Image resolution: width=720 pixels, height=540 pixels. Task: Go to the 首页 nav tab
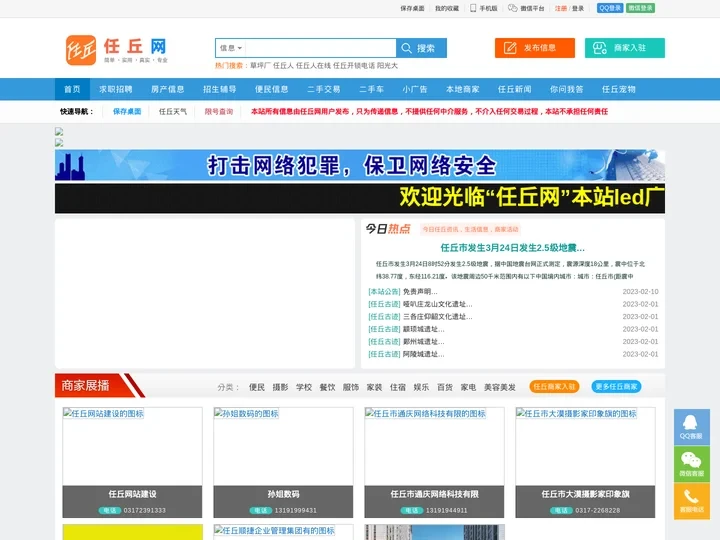(x=72, y=89)
